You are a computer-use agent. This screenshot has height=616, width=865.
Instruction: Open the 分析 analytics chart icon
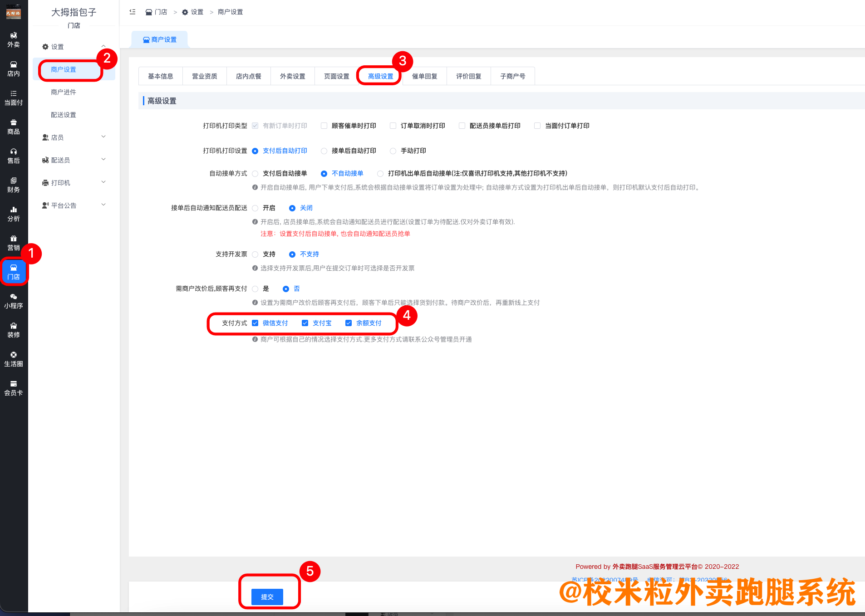pyautogui.click(x=14, y=214)
